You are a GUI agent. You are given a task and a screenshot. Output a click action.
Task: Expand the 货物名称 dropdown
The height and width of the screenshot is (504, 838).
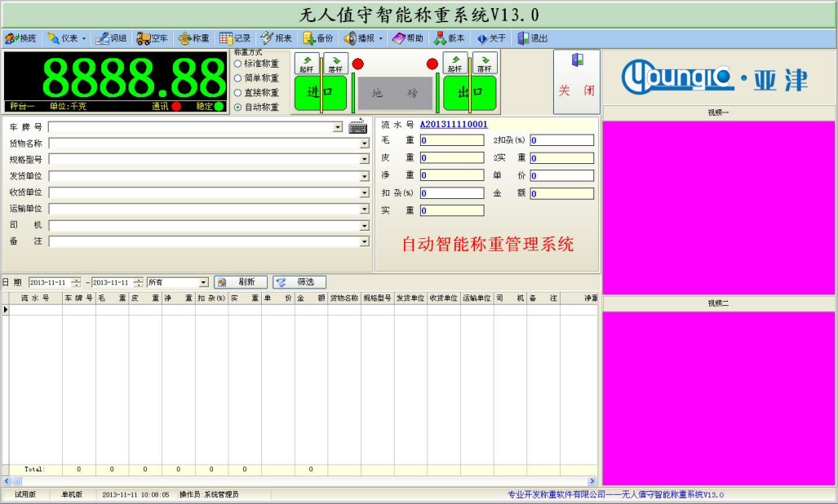pos(364,143)
